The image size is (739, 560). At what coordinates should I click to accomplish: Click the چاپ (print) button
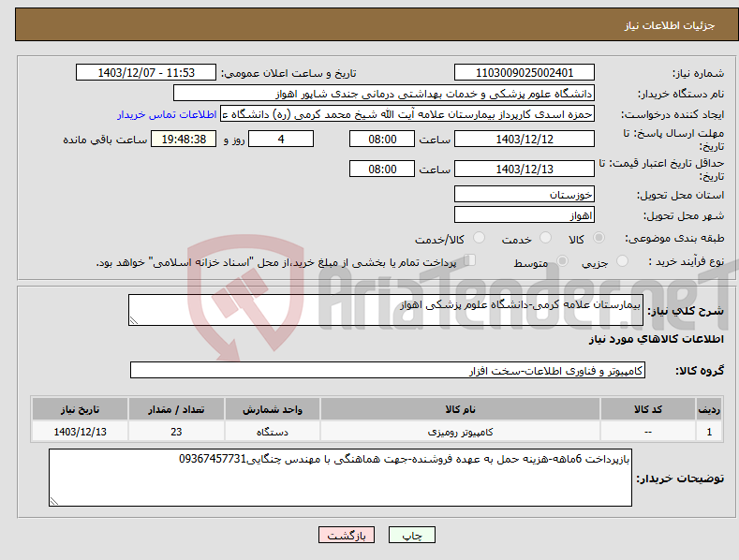(411, 535)
